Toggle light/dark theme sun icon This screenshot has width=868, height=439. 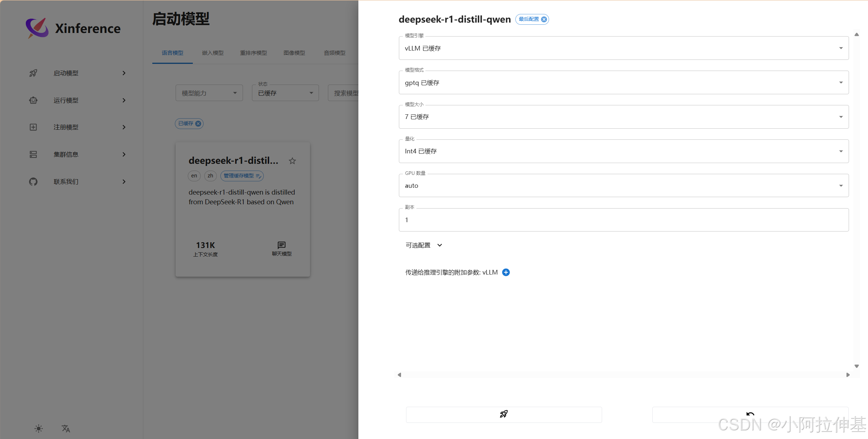tap(39, 429)
